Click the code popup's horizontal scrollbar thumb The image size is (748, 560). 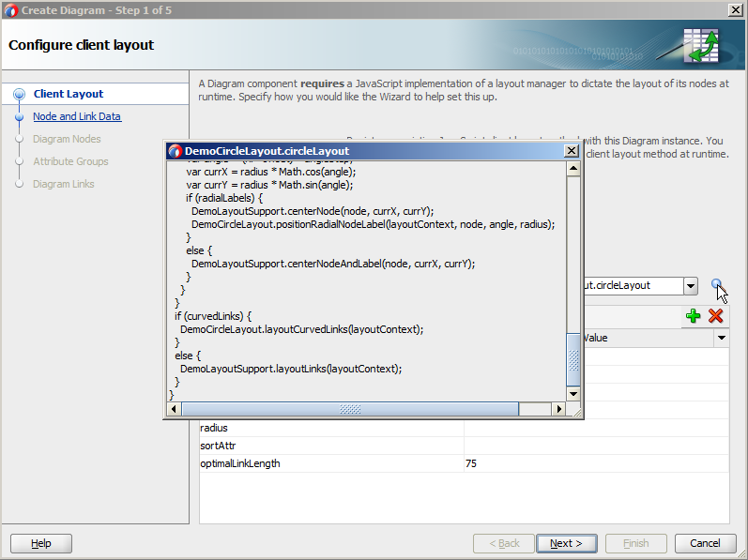coord(350,409)
